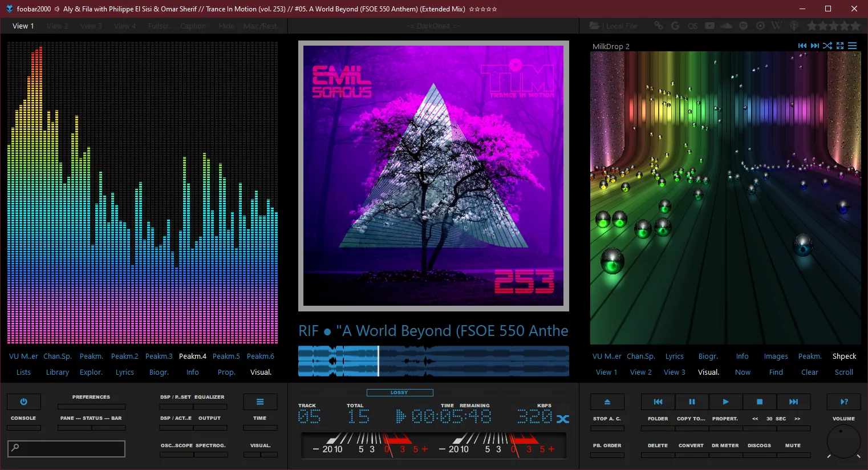Click the SoundCloud icon in top toolbar

coord(726,26)
